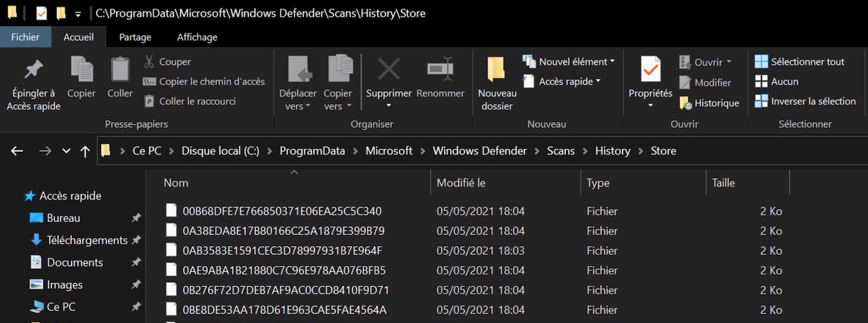Click Scans breadcrumb segment
The width and height of the screenshot is (868, 323).
pos(561,151)
